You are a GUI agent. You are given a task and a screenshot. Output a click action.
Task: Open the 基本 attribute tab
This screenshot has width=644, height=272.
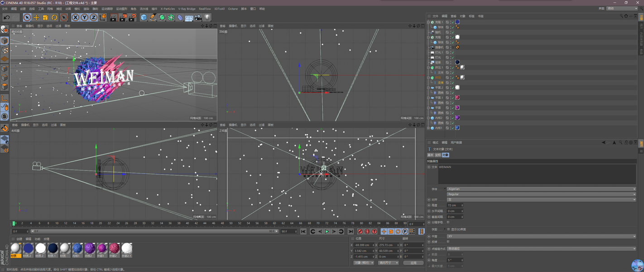tap(431, 155)
